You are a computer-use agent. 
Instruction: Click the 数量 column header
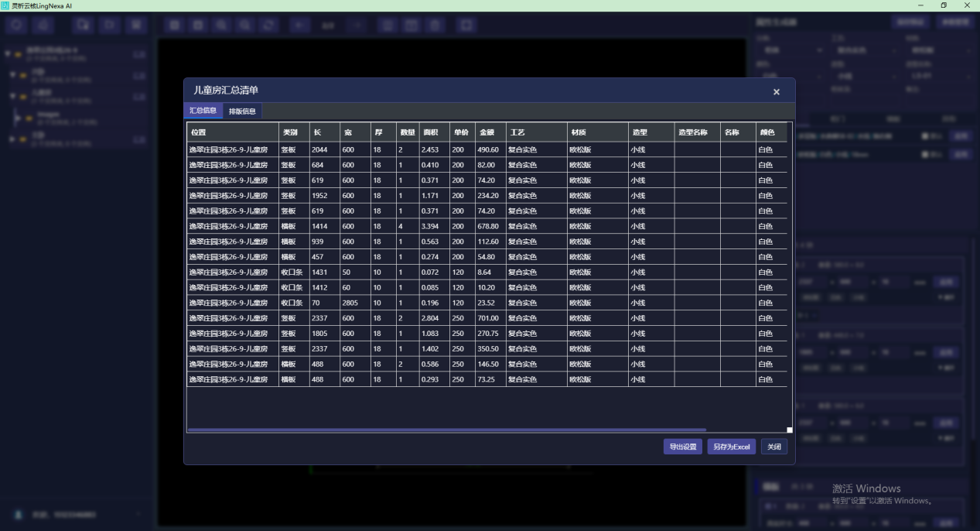(x=408, y=132)
